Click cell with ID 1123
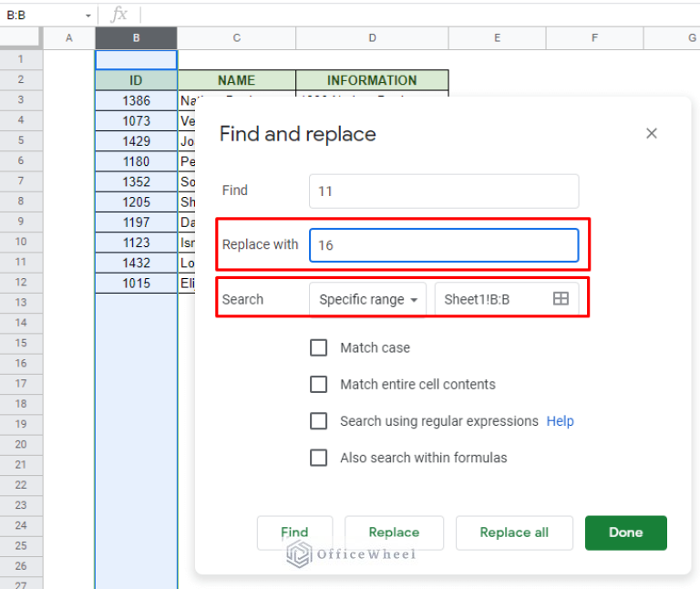Screen dimensions: 700x589 coord(136,243)
